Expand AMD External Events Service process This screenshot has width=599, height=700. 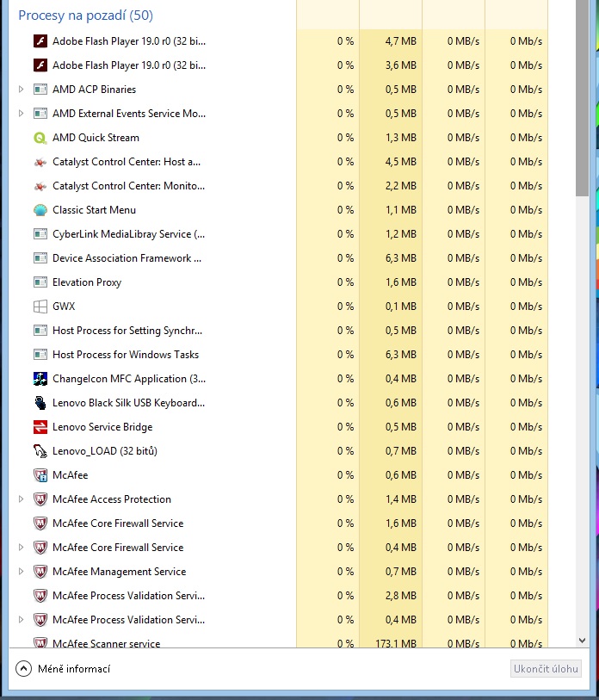click(21, 114)
